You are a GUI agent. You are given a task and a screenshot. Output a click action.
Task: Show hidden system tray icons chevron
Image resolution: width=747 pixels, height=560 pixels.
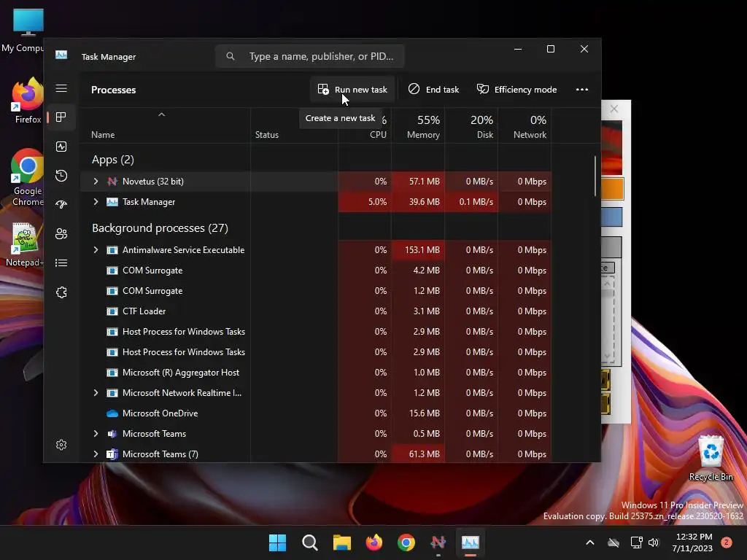point(589,542)
